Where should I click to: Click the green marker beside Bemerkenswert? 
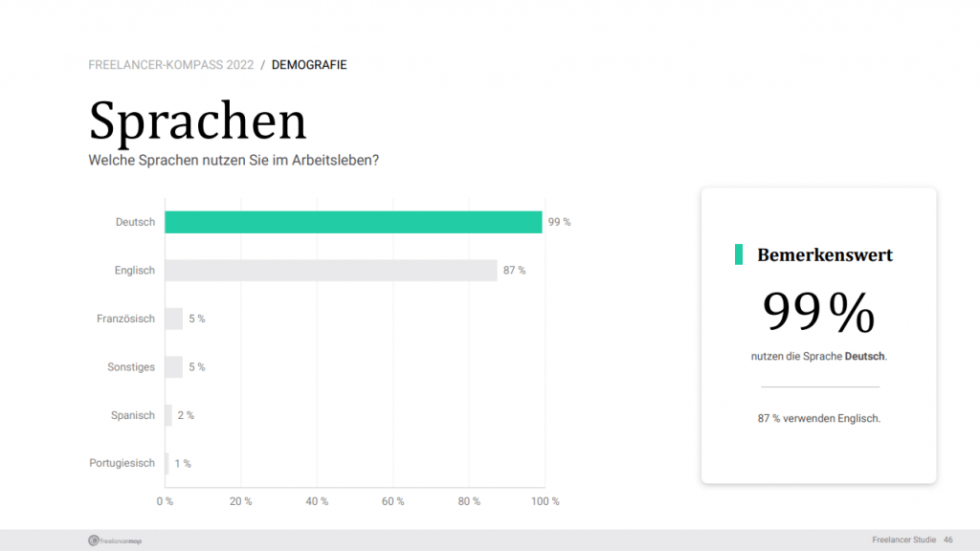739,254
